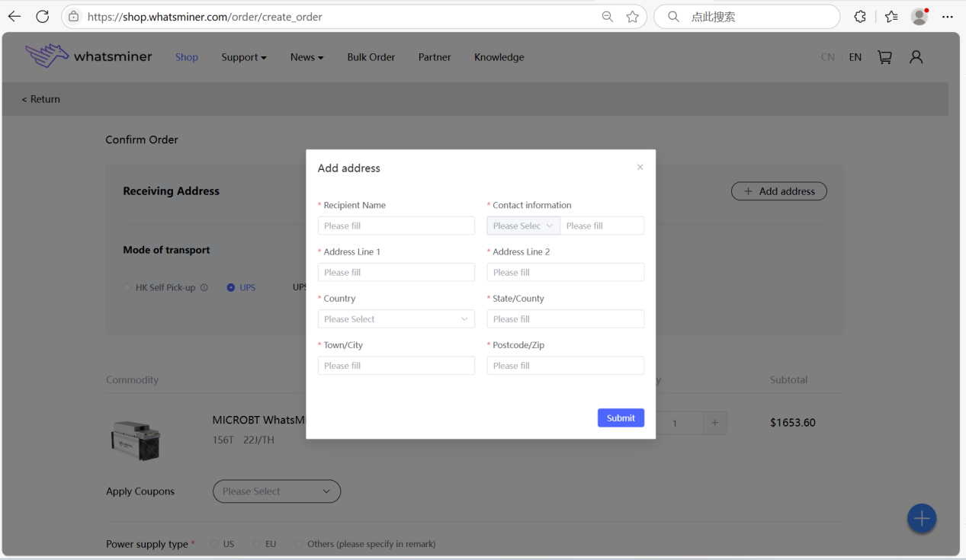Open the shopping cart icon
The width and height of the screenshot is (966, 560).
click(884, 57)
